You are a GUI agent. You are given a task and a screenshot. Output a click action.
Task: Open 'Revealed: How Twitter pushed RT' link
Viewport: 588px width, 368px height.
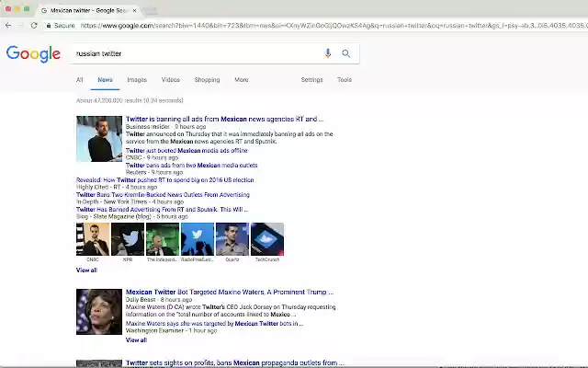(x=165, y=180)
